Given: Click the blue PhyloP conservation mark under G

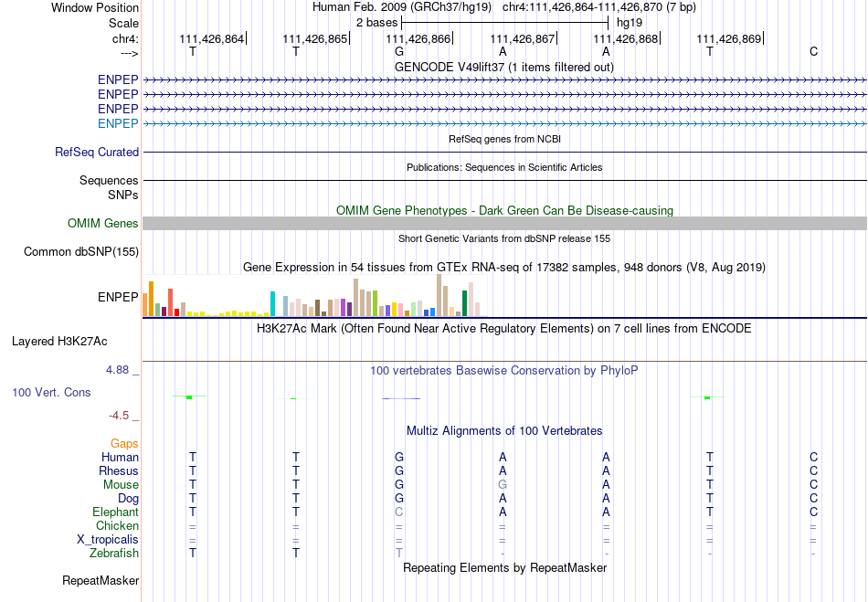Looking at the screenshot, I should click(x=401, y=398).
